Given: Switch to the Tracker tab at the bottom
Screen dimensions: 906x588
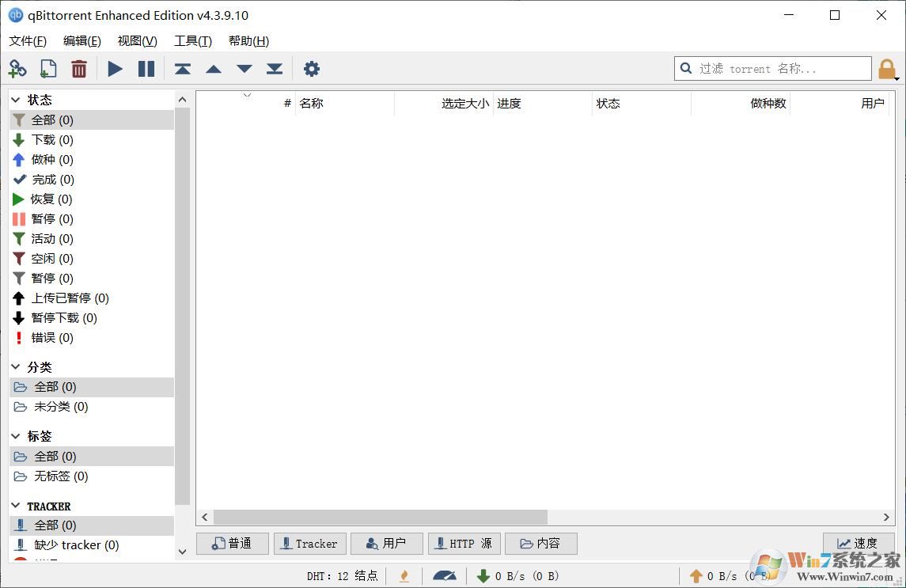Looking at the screenshot, I should pyautogui.click(x=309, y=544).
